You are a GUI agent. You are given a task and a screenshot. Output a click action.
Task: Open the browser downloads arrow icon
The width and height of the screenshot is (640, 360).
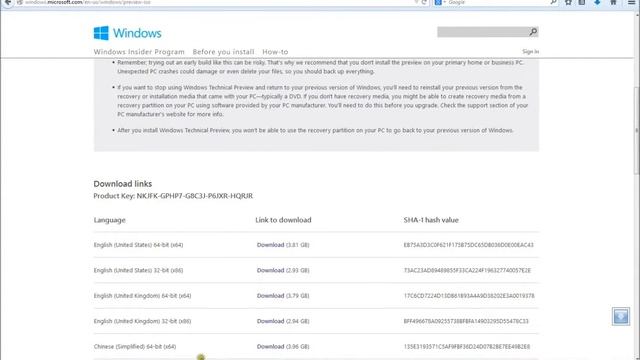[597, 2]
